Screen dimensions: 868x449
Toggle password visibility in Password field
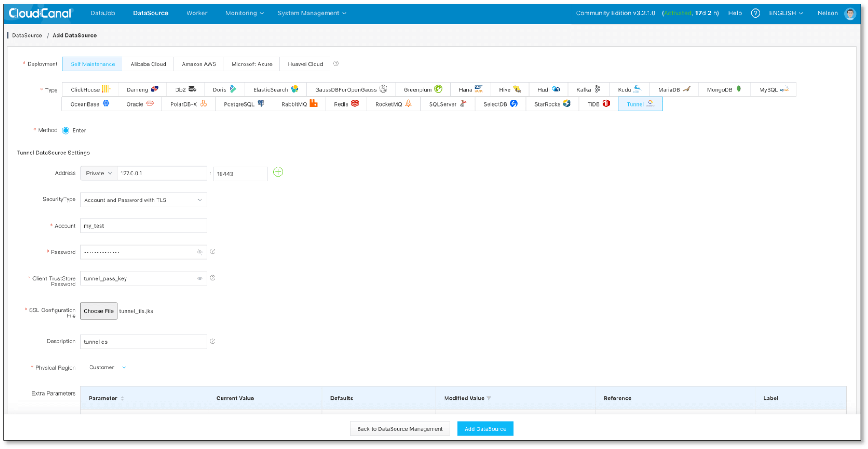200,252
